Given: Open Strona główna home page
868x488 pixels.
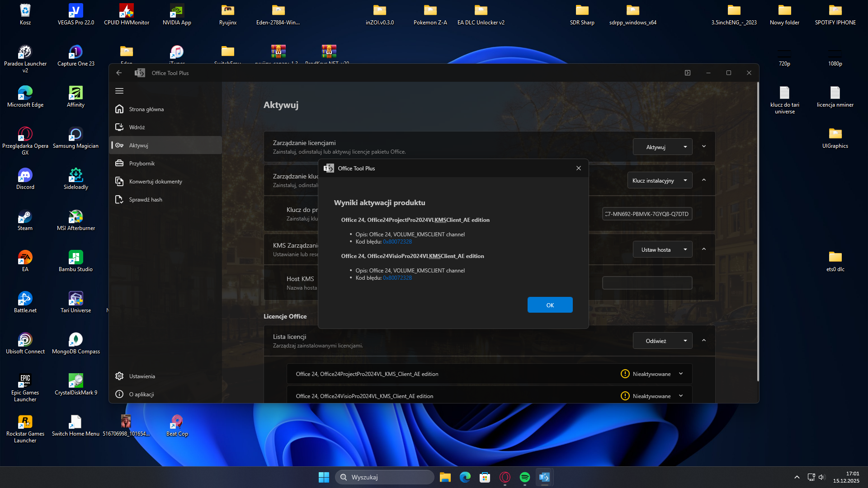Looking at the screenshot, I should coord(146,109).
